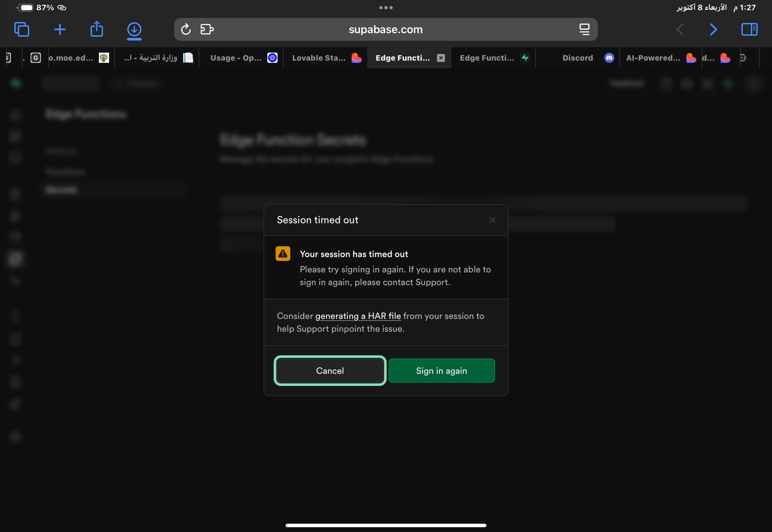Screen dimensions: 772x532
Task: Go forward with the right chevron
Action: click(x=713, y=29)
